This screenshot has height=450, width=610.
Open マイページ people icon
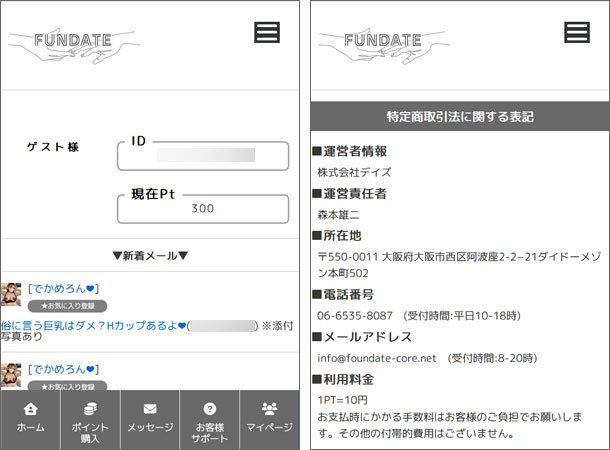(x=269, y=409)
